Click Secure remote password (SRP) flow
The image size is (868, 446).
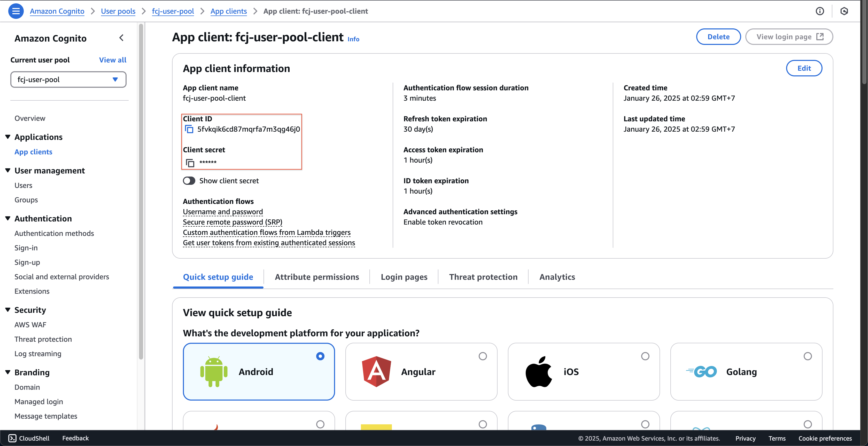233,222
